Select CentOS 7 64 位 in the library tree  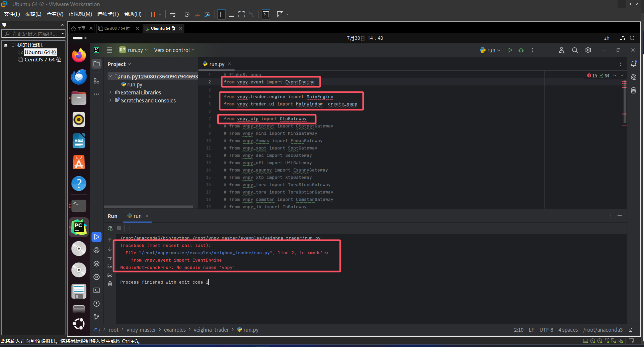click(x=39, y=59)
